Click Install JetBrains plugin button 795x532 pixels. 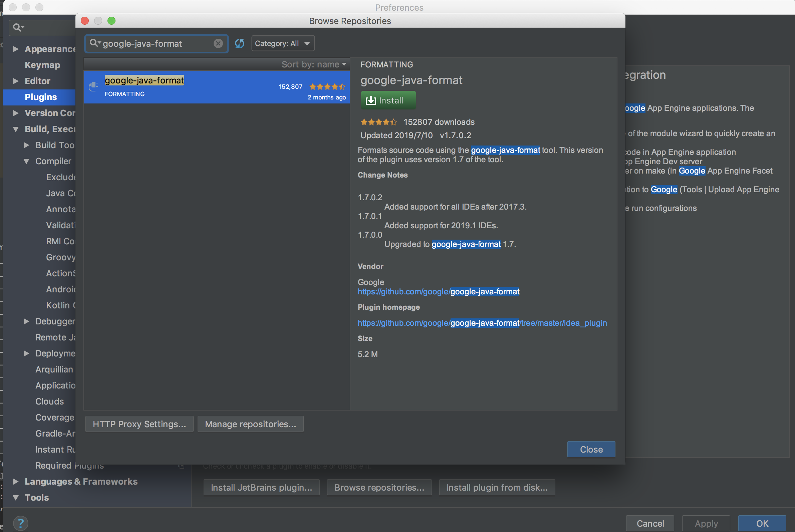coord(261,487)
